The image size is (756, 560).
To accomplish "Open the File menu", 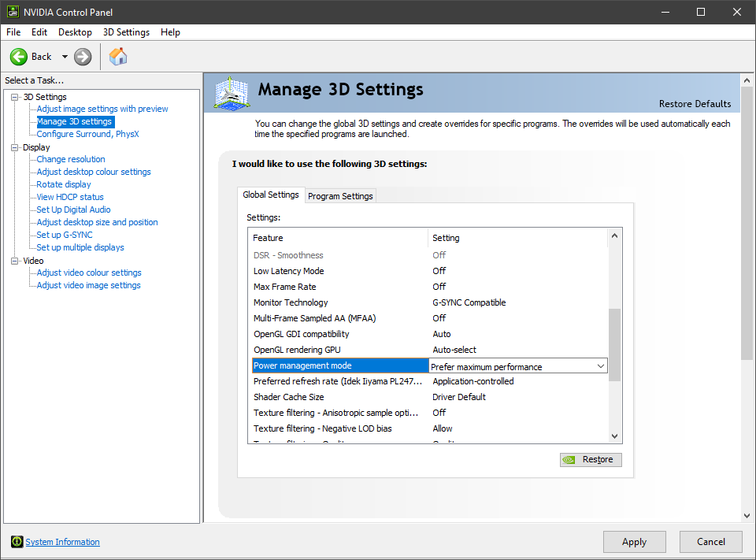I will point(13,32).
